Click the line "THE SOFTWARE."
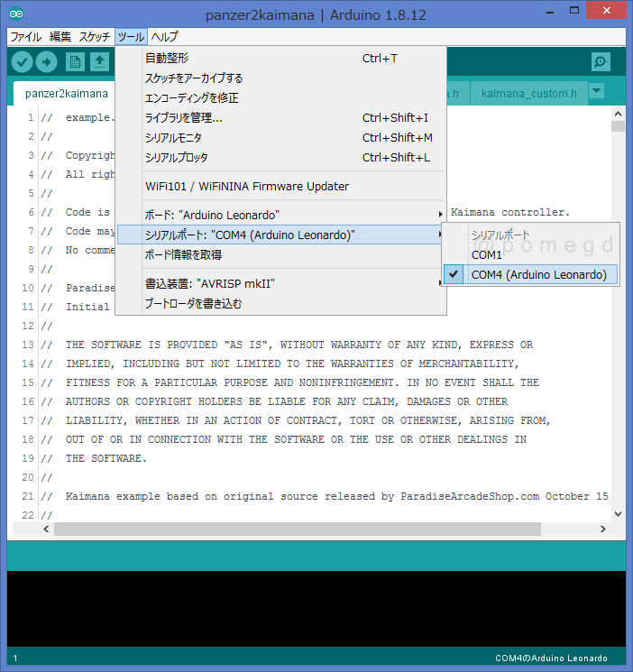633x672 pixels. click(x=105, y=458)
